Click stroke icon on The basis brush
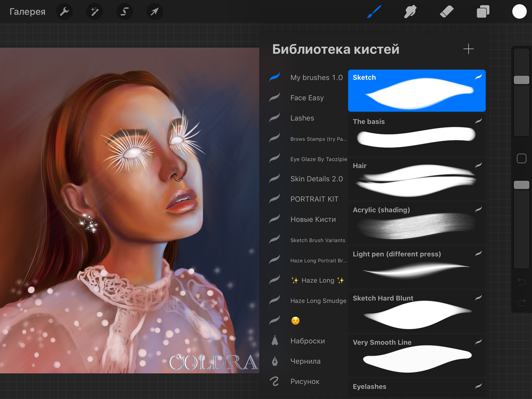 479,121
